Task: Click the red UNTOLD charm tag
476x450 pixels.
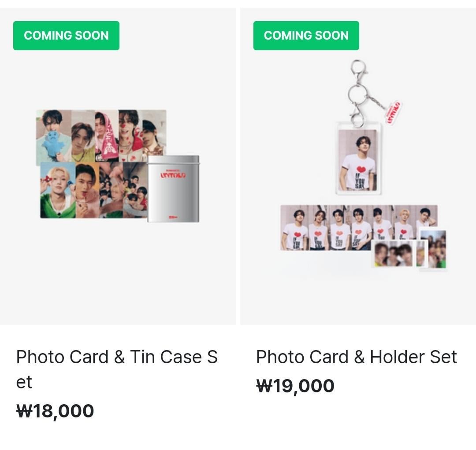Action: point(393,113)
